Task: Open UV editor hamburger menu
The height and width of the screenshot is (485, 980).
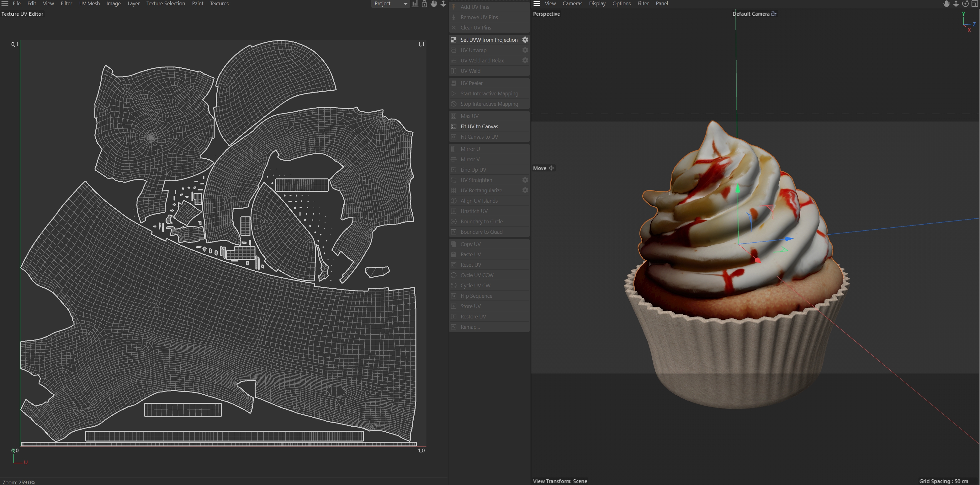Action: click(x=5, y=3)
